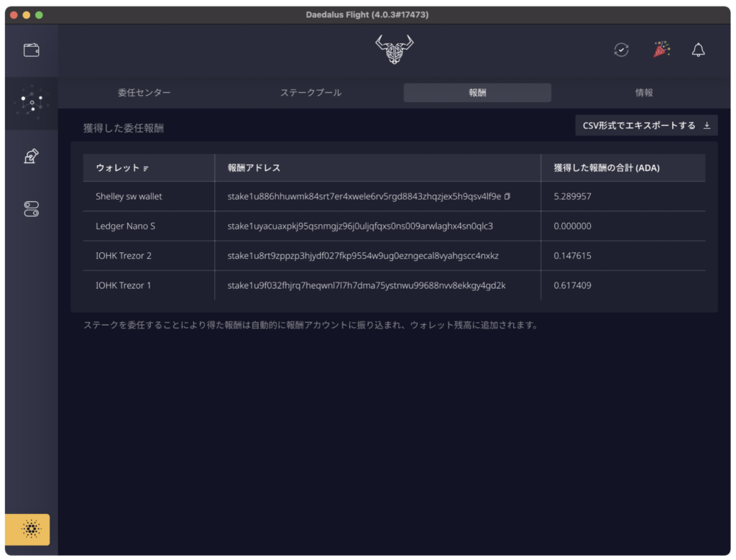Switch to the 委任センター tab
The width and height of the screenshot is (736, 560).
click(144, 93)
